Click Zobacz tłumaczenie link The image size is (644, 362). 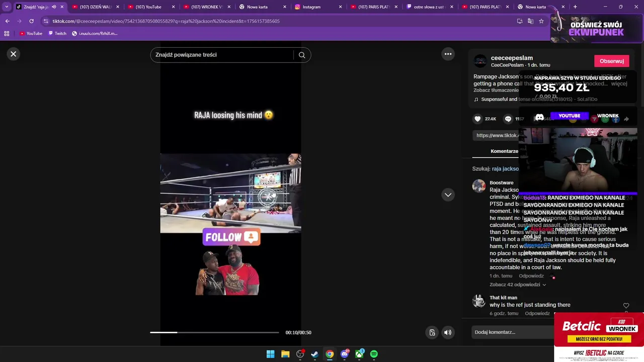click(x=496, y=90)
